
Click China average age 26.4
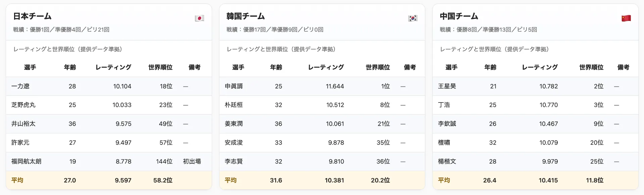click(490, 181)
